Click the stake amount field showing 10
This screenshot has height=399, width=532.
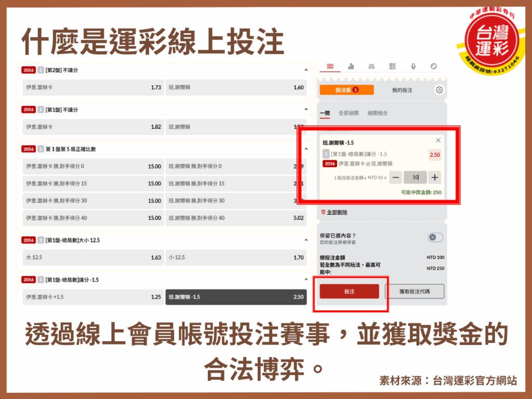pyautogui.click(x=415, y=178)
